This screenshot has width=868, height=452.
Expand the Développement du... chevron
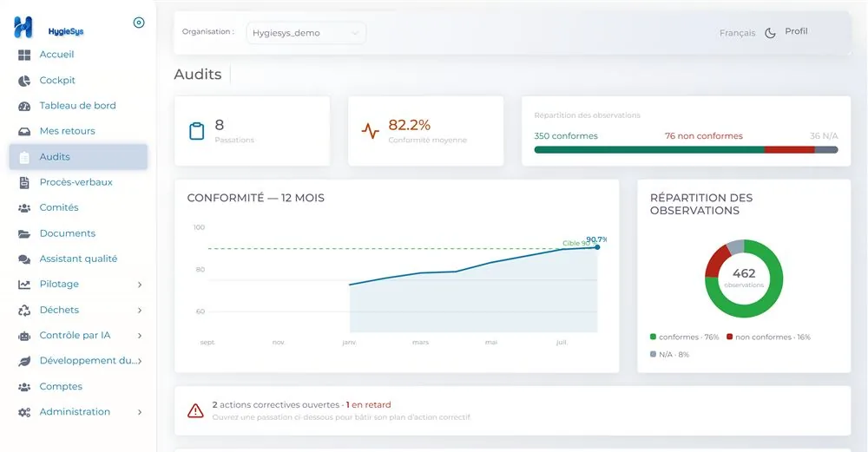click(x=140, y=361)
